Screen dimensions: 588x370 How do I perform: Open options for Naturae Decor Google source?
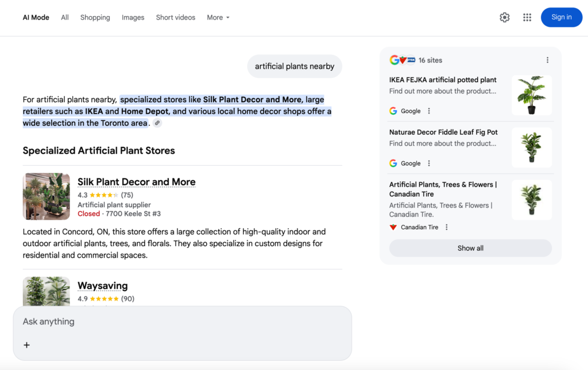point(429,163)
